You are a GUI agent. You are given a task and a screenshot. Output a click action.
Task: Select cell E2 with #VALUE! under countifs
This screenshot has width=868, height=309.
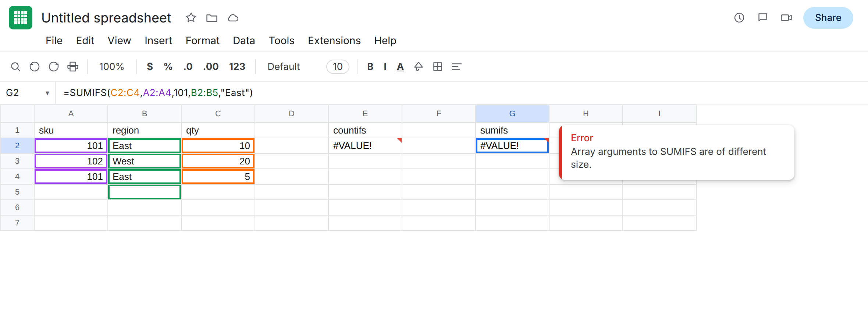coord(365,146)
